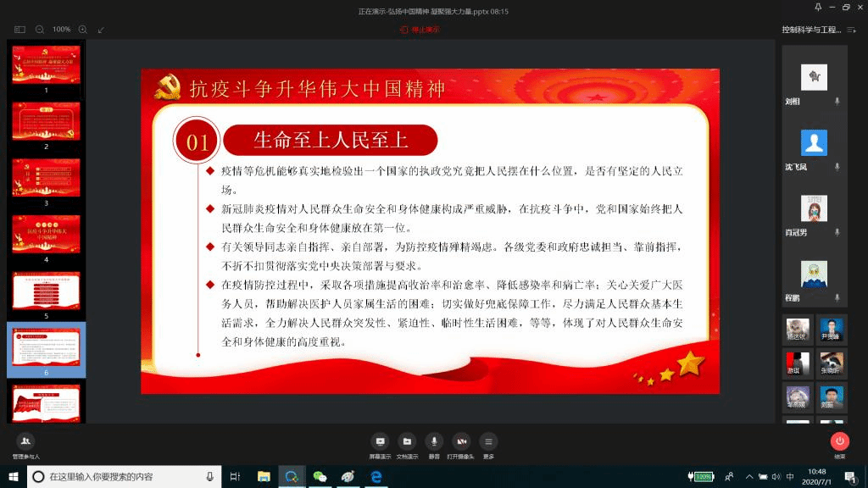Open WeChat from the Windows taskbar
This screenshot has width=868, height=488.
(320, 477)
